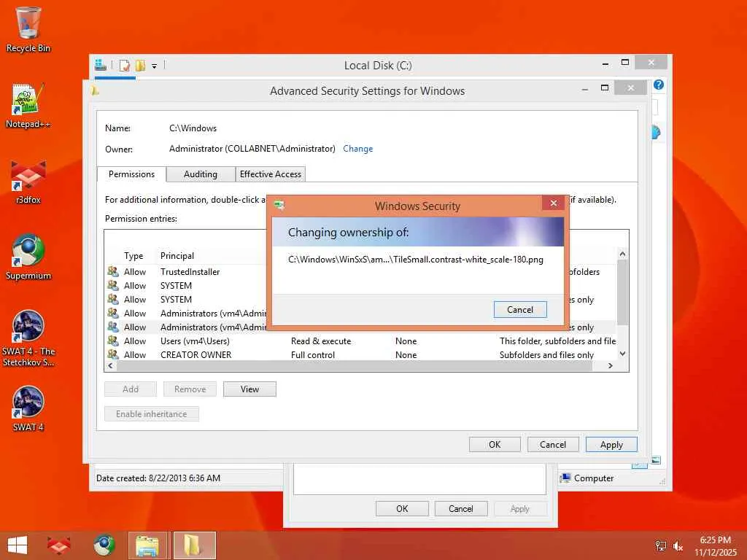
Task: Click the horizontal scroll left arrow
Action: coord(111,366)
